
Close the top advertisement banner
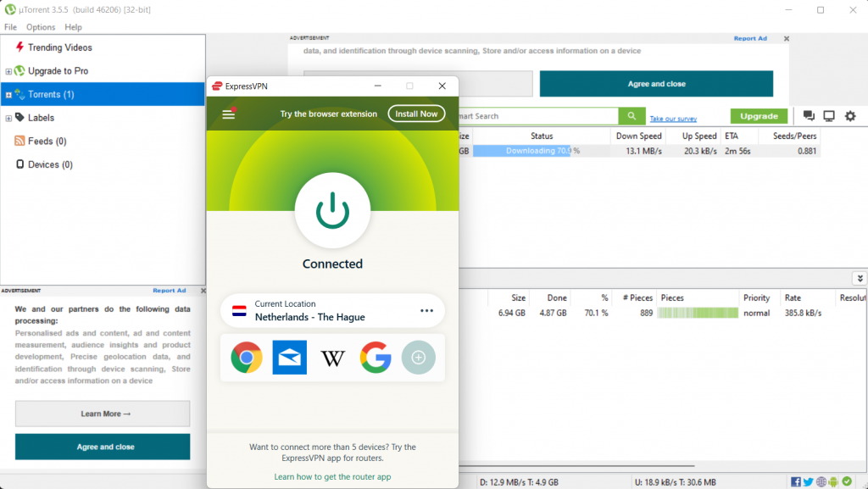click(787, 39)
